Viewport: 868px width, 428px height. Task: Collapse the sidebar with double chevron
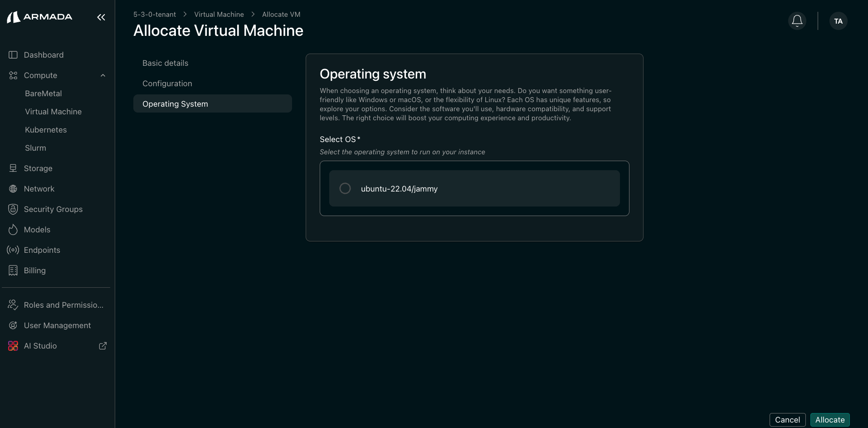click(x=101, y=17)
